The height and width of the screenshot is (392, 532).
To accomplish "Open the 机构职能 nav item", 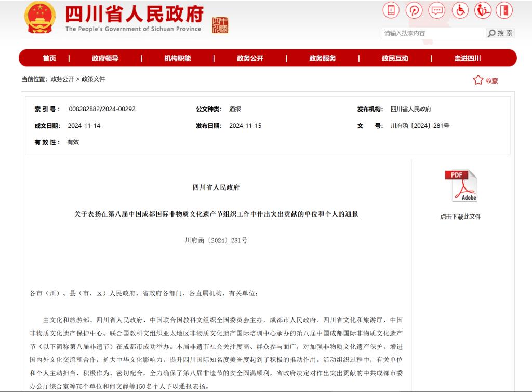I will pyautogui.click(x=178, y=58).
